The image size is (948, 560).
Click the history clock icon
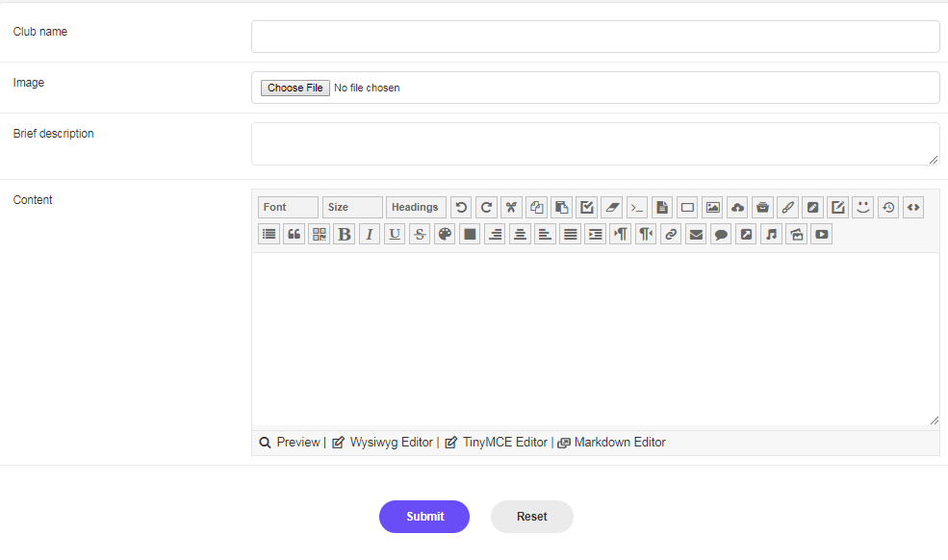[x=887, y=208]
